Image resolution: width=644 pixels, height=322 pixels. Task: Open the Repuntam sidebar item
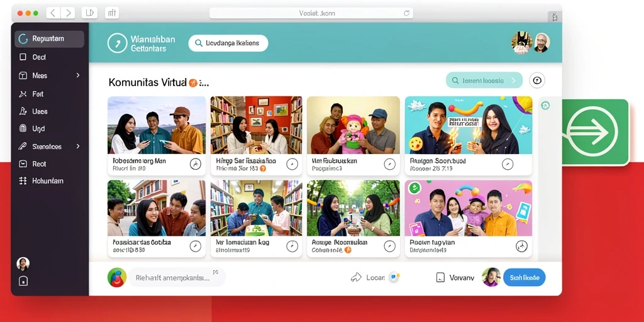tap(49, 39)
